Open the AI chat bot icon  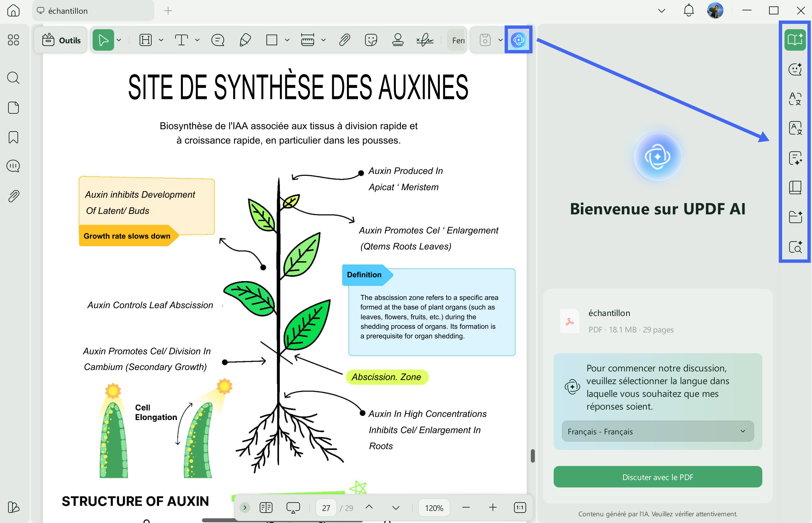(795, 69)
